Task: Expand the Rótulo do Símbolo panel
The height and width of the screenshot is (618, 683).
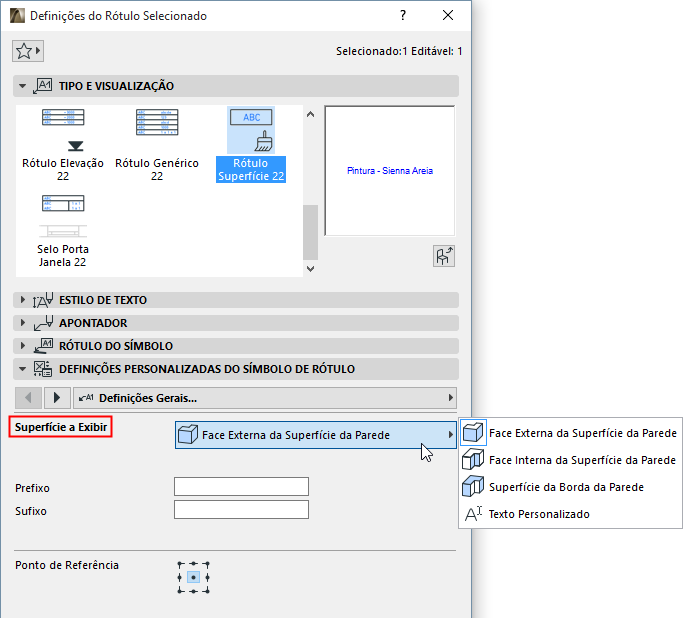Action: point(22,346)
